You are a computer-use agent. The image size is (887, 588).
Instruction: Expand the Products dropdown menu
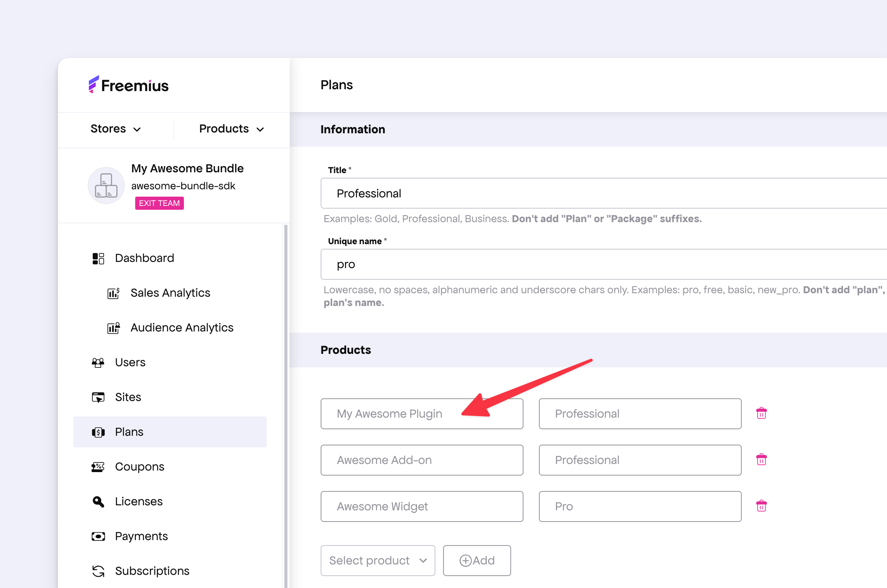[x=231, y=129]
